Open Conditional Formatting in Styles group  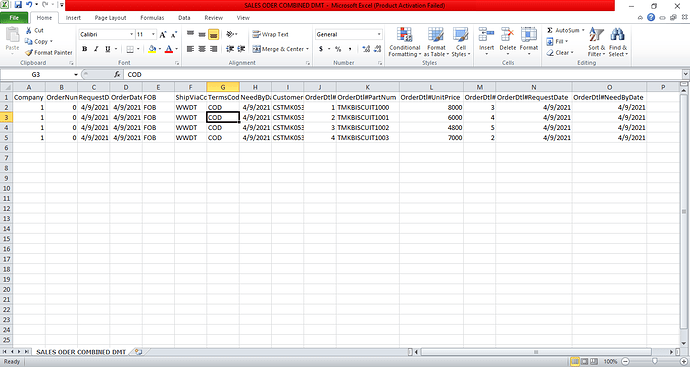[404, 42]
